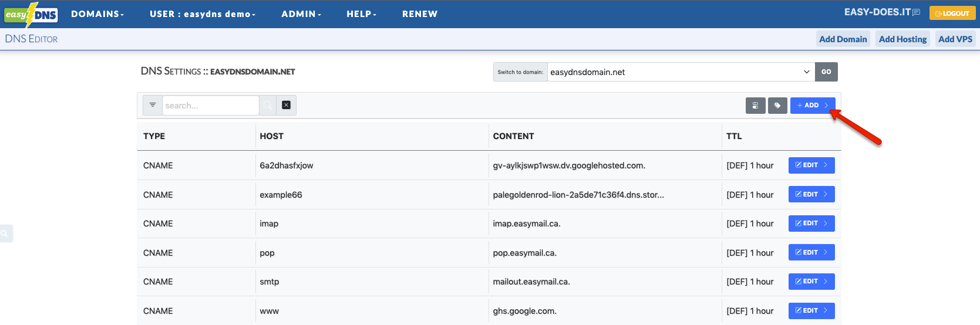The height and width of the screenshot is (325, 980).
Task: Click the gray toggle-view icon button
Action: (755, 106)
